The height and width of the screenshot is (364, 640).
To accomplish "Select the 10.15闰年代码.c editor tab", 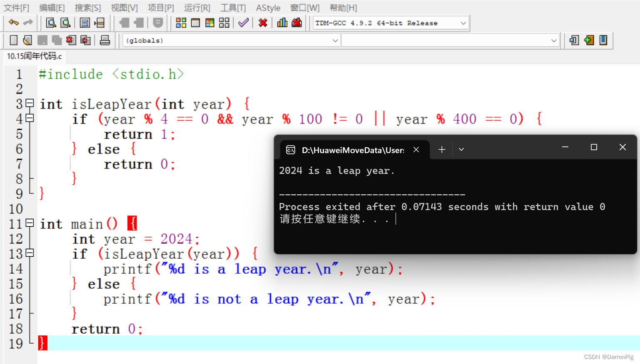I will coord(35,56).
